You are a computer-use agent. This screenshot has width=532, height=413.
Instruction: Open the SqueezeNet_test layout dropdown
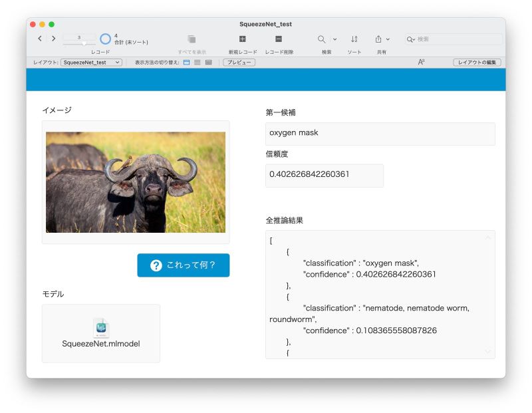click(x=91, y=63)
